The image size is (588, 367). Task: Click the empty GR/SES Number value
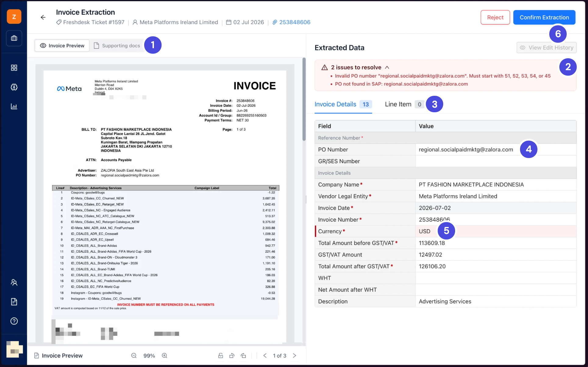click(496, 161)
